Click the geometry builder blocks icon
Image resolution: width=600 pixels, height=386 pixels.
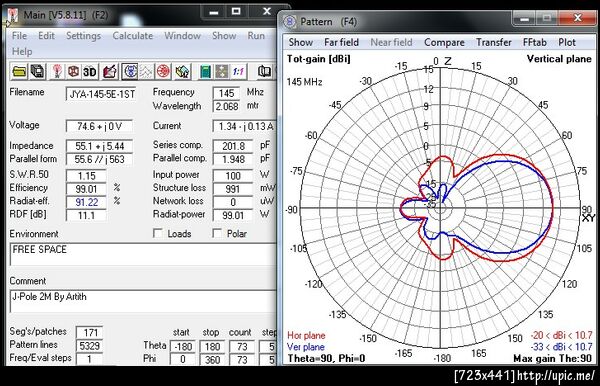click(x=183, y=71)
